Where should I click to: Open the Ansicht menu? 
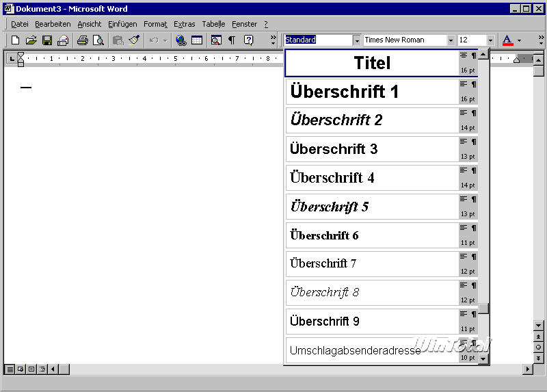pyautogui.click(x=90, y=24)
